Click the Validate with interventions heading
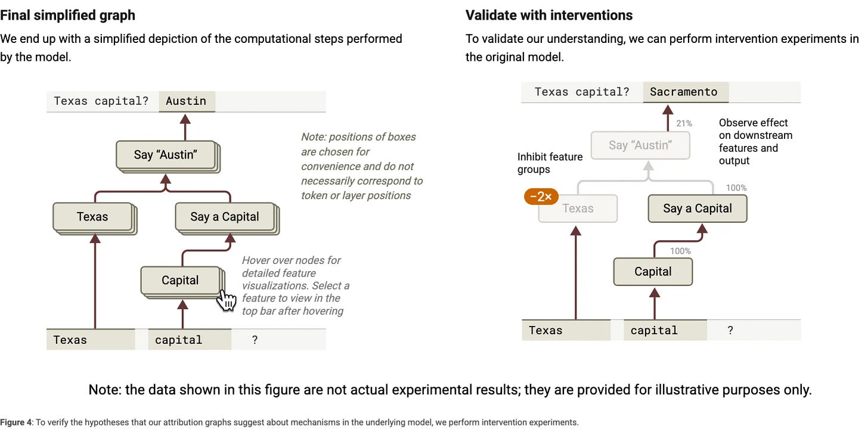This screenshot has height=429, width=868. (549, 15)
